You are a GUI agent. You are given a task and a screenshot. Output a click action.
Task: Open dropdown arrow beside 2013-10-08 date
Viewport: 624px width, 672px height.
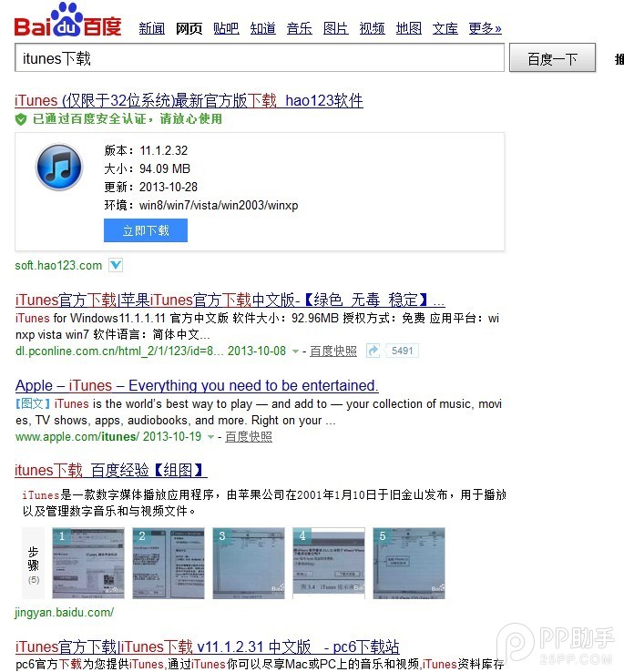click(x=295, y=351)
